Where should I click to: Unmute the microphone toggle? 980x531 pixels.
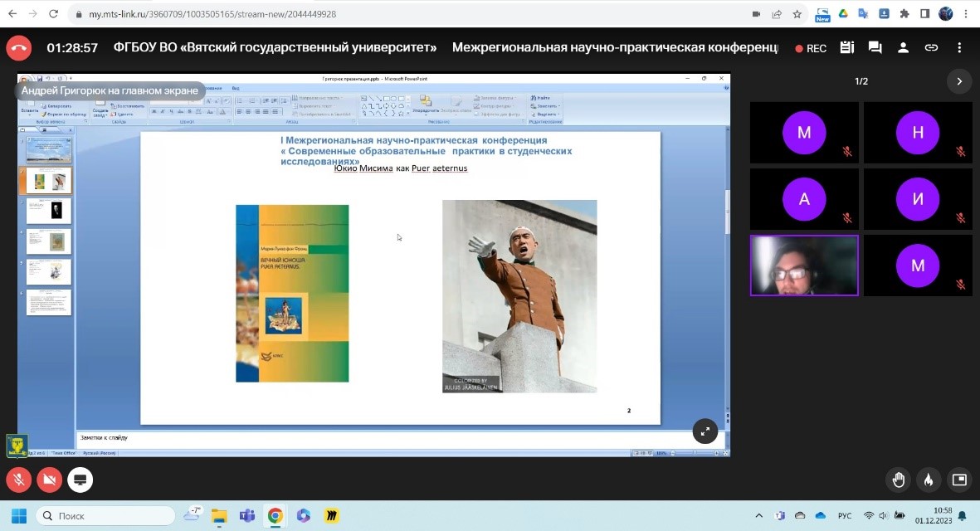tap(19, 480)
